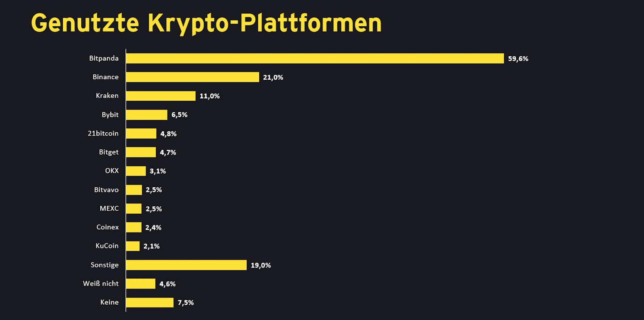Click the 21,0% value label
Viewport: 644px width, 320px height.
click(x=273, y=77)
